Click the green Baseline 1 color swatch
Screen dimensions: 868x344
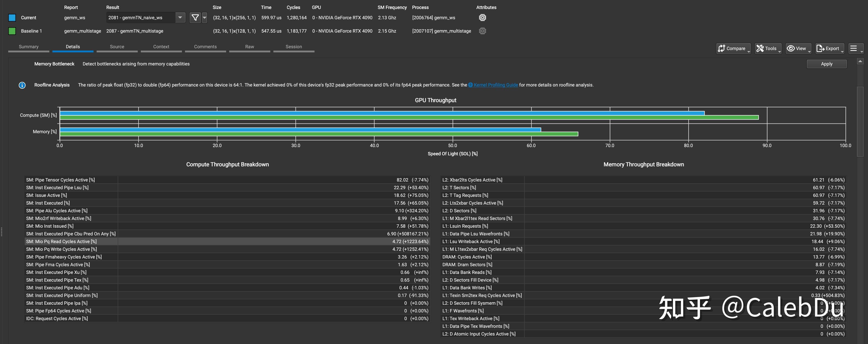point(12,31)
